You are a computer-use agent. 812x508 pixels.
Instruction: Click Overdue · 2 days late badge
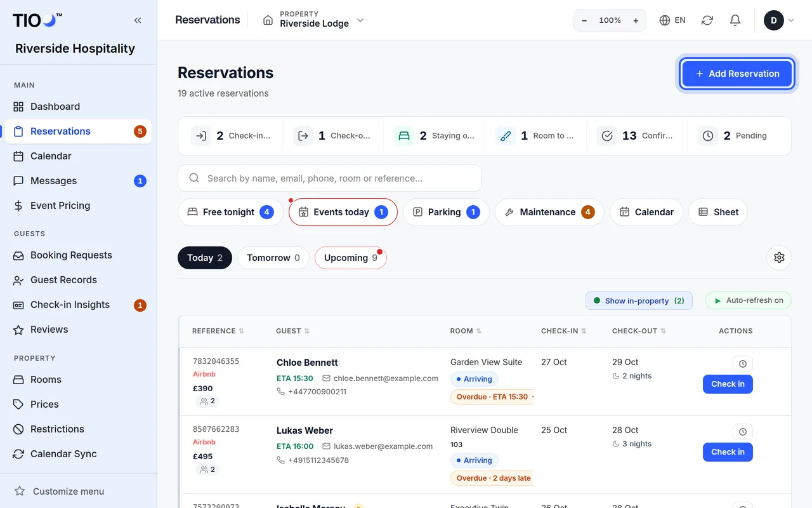click(493, 478)
